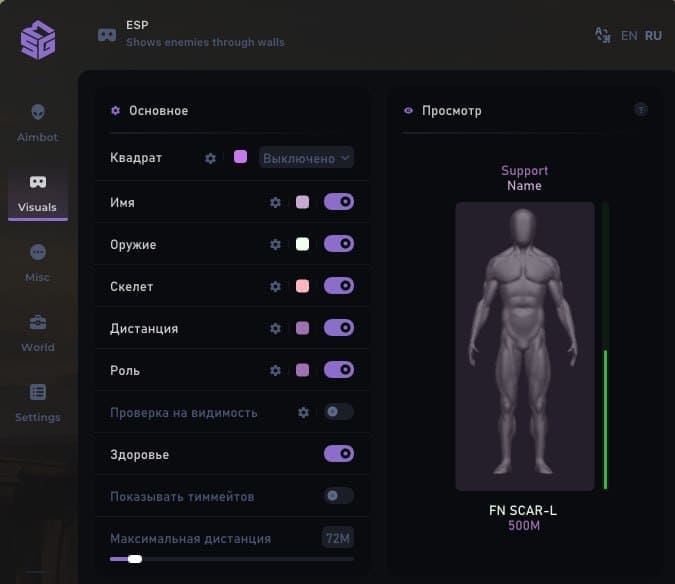The image size is (675, 584).
Task: Click the help question mark in Просмотр
Action: (x=641, y=110)
